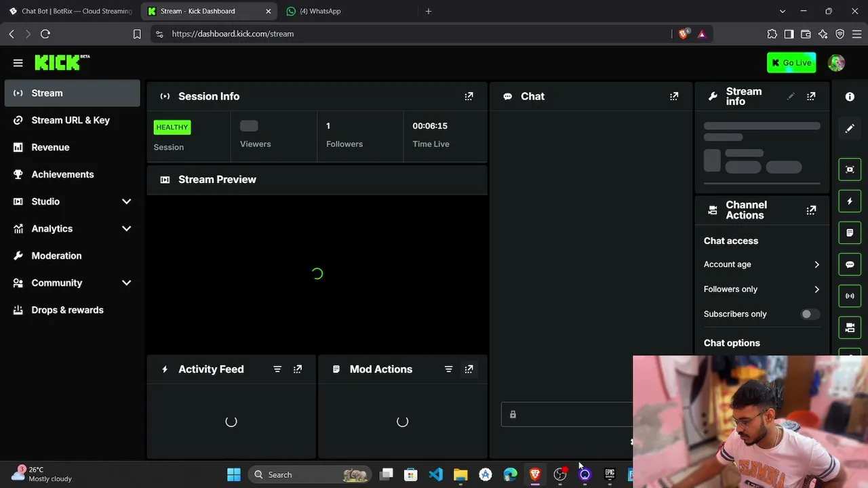Viewport: 868px width, 488px height.
Task: Click the Kick BETA logo
Action: [x=62, y=62]
